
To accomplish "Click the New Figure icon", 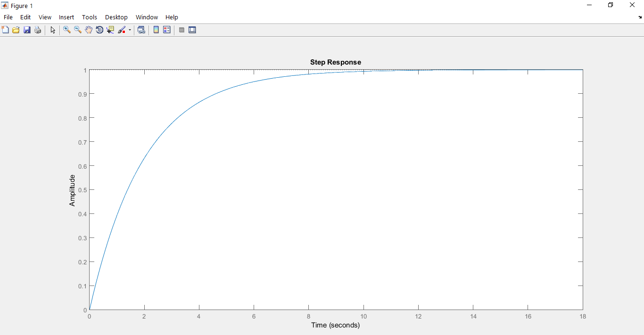I will 5,30.
